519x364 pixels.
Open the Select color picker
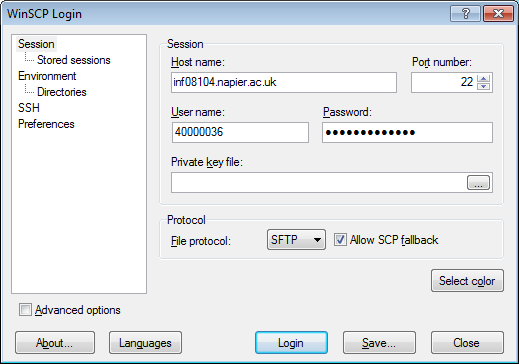click(467, 281)
